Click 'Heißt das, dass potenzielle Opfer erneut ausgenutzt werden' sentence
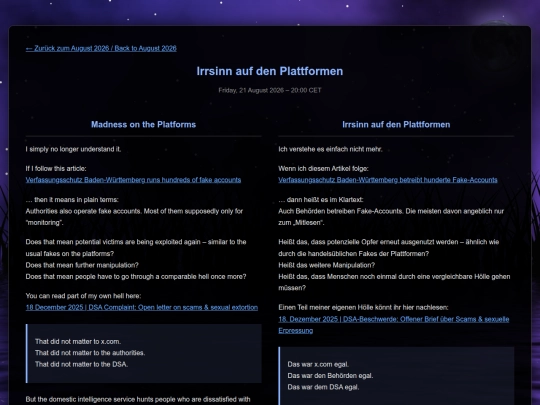540x405 pixels. (388, 248)
